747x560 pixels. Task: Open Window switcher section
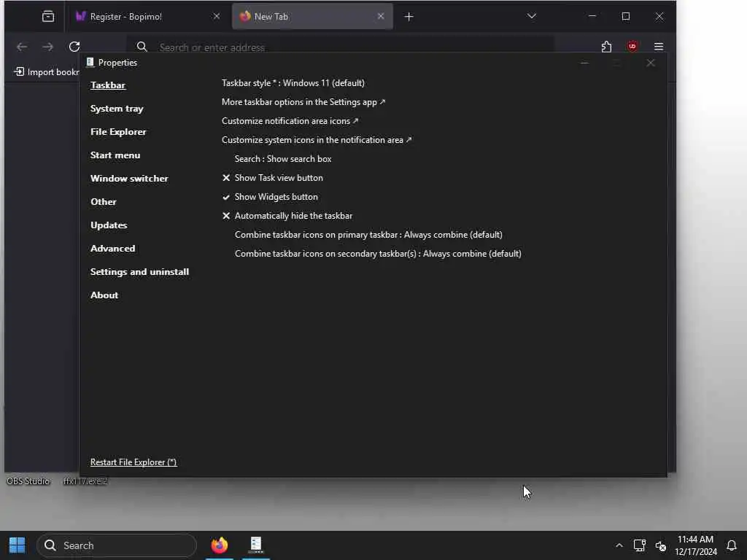click(x=129, y=179)
